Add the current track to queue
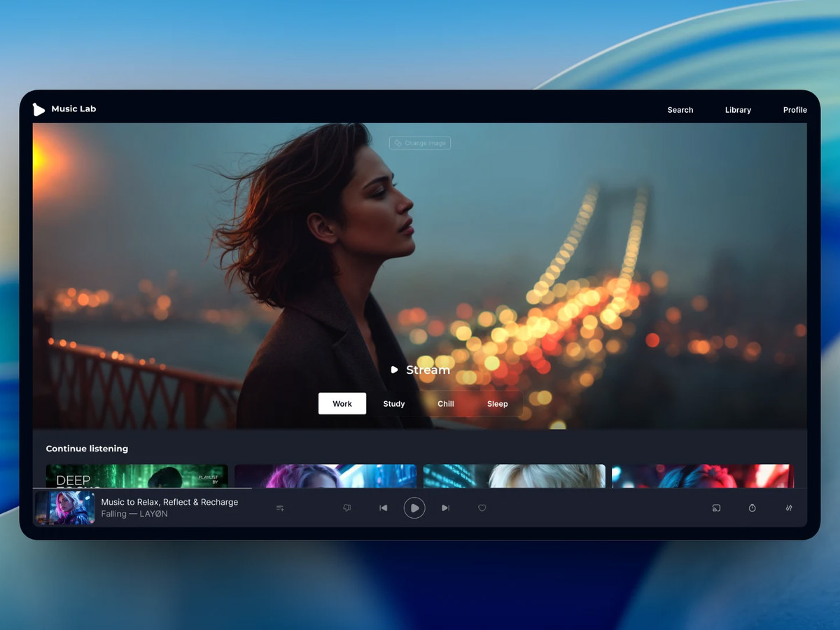This screenshot has height=630, width=840. 280,508
